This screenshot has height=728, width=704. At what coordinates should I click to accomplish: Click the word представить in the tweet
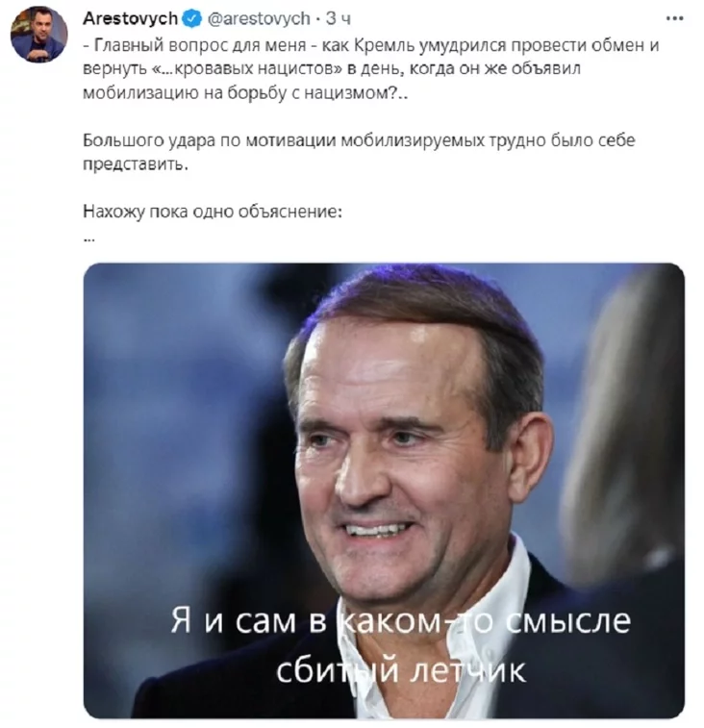(x=136, y=164)
